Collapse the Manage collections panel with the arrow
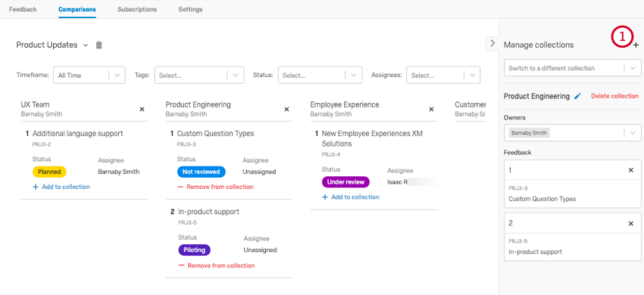 (x=492, y=43)
